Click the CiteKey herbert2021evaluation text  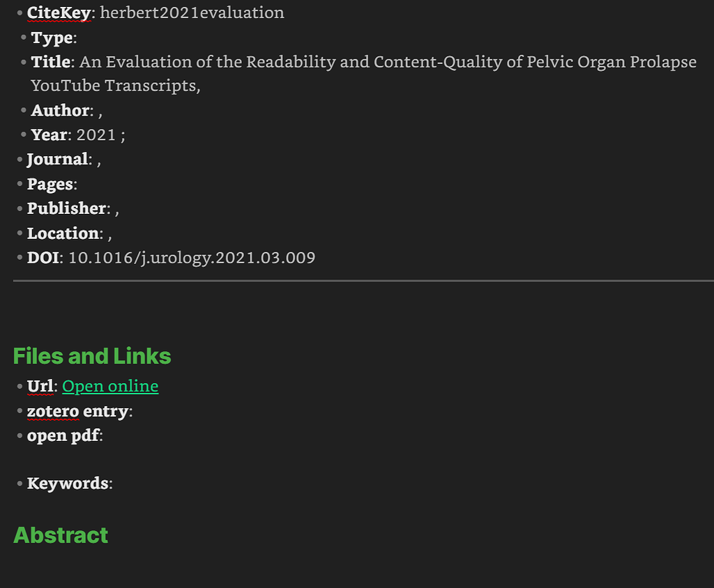click(x=192, y=13)
